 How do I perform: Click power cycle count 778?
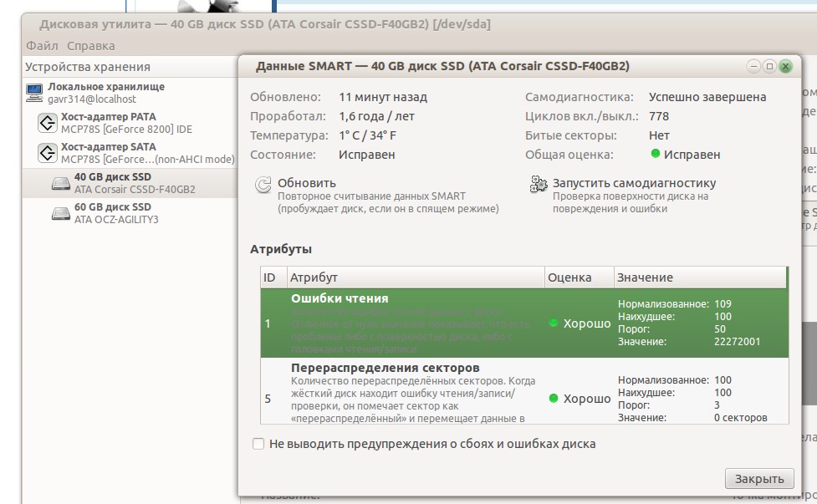click(x=659, y=116)
